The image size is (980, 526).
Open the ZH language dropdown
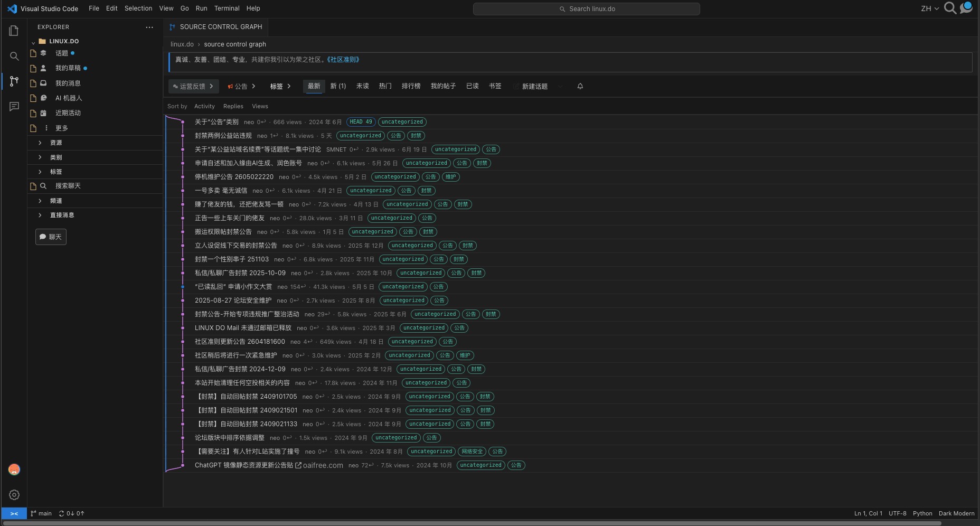930,8
